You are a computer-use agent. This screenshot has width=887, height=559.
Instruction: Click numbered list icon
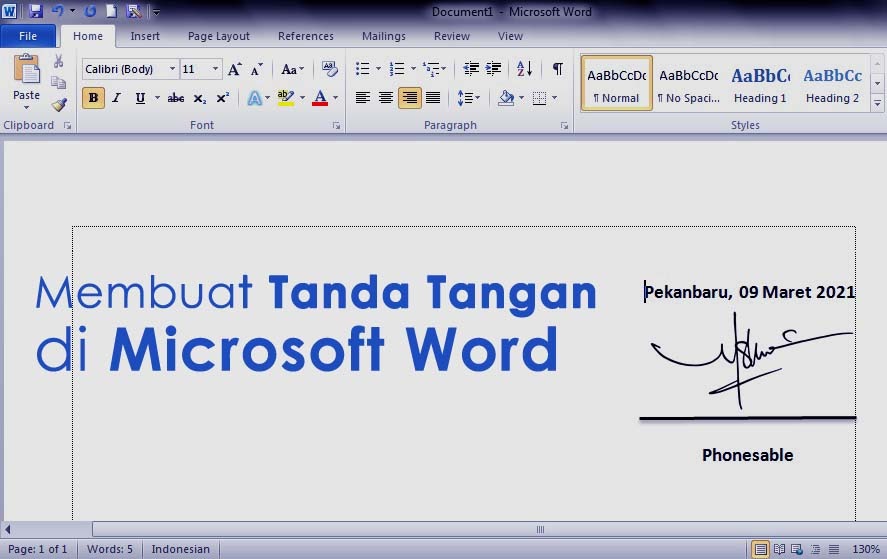pos(397,69)
